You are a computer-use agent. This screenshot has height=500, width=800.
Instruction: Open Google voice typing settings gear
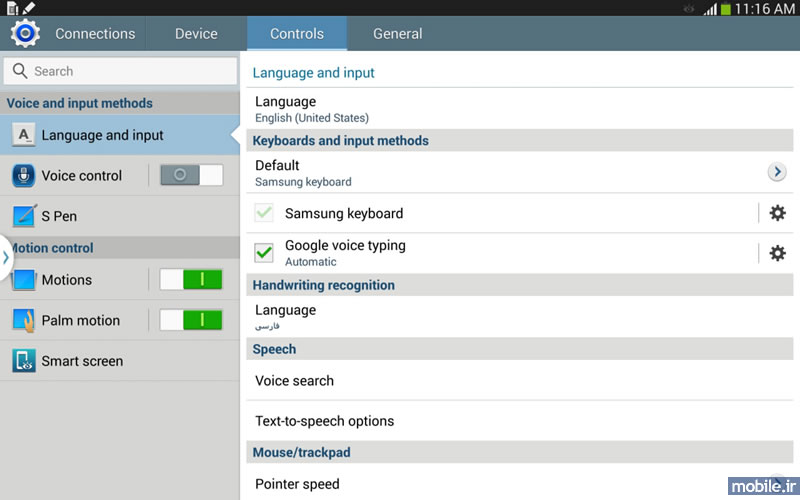click(777, 253)
